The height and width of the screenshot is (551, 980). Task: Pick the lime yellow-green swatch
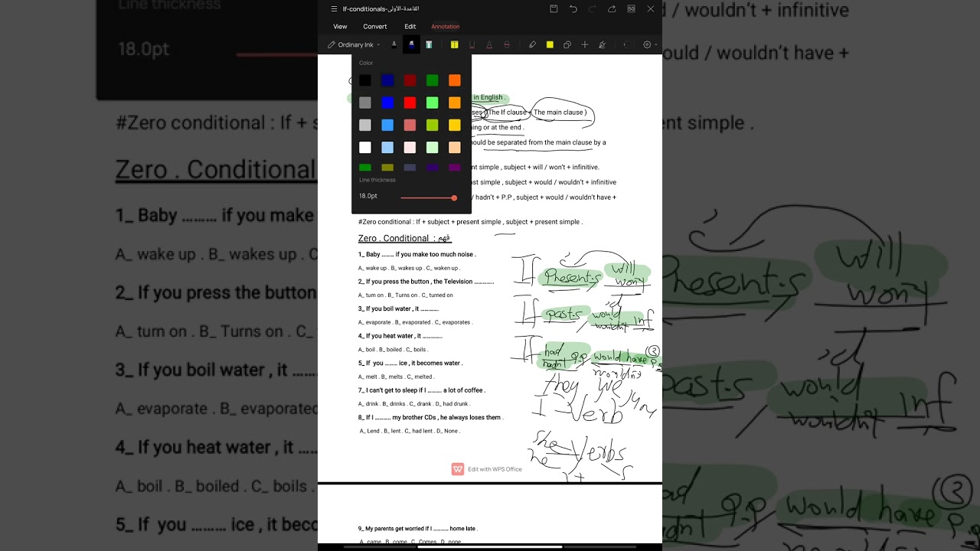click(x=432, y=125)
